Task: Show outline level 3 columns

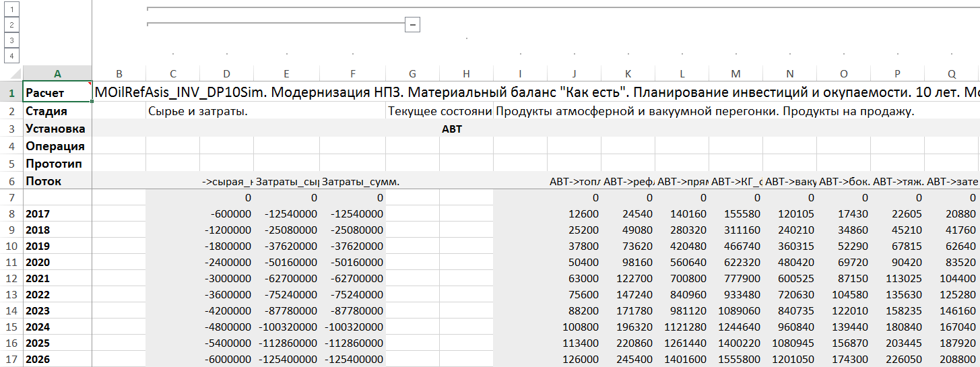Action: coord(11,40)
